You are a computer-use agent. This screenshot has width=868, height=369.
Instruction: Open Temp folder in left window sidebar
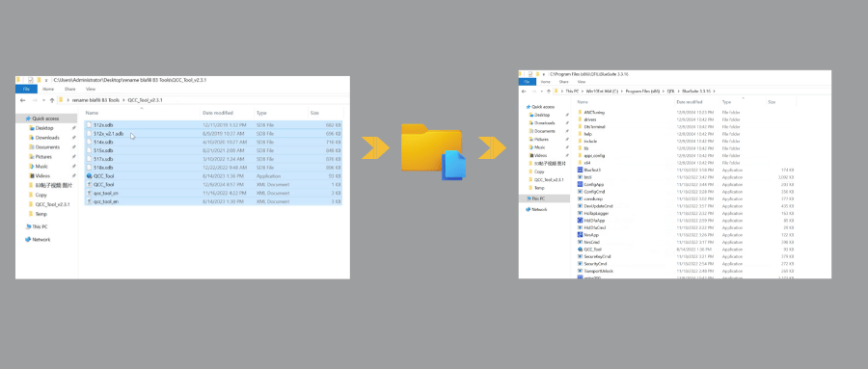click(39, 214)
